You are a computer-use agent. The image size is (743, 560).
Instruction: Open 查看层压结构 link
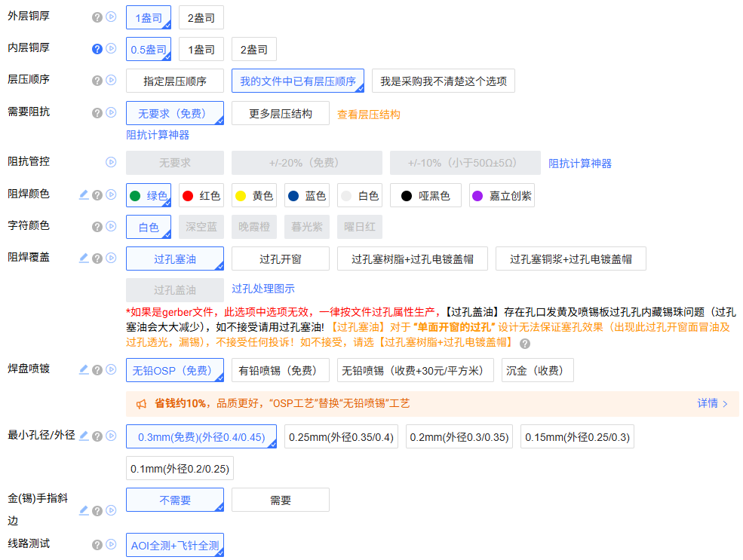[x=369, y=115]
